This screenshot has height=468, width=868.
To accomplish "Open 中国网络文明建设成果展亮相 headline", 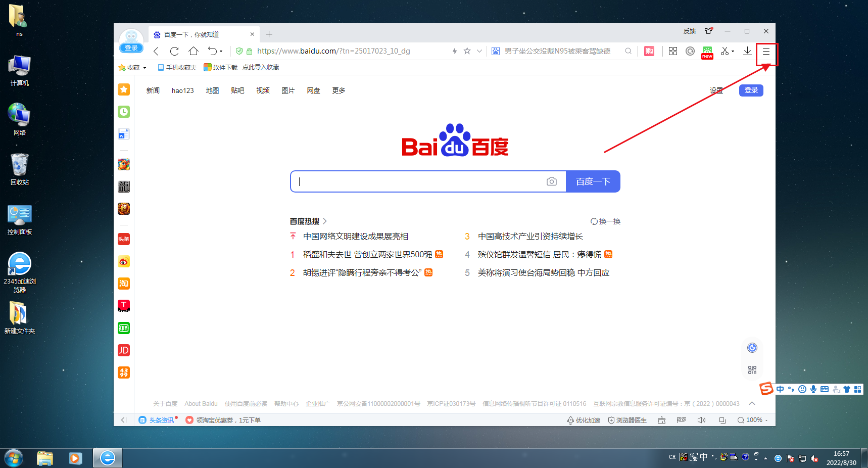I will coord(356,237).
